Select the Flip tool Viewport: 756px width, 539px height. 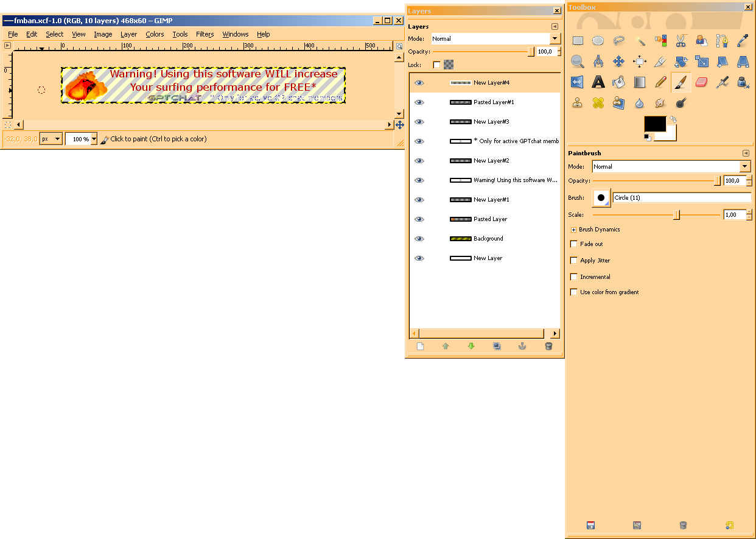578,82
